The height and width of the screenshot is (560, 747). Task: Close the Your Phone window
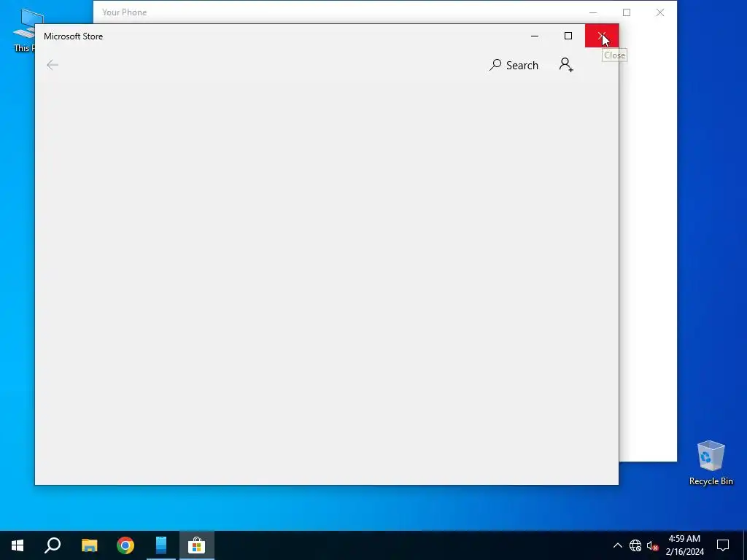[659, 12]
